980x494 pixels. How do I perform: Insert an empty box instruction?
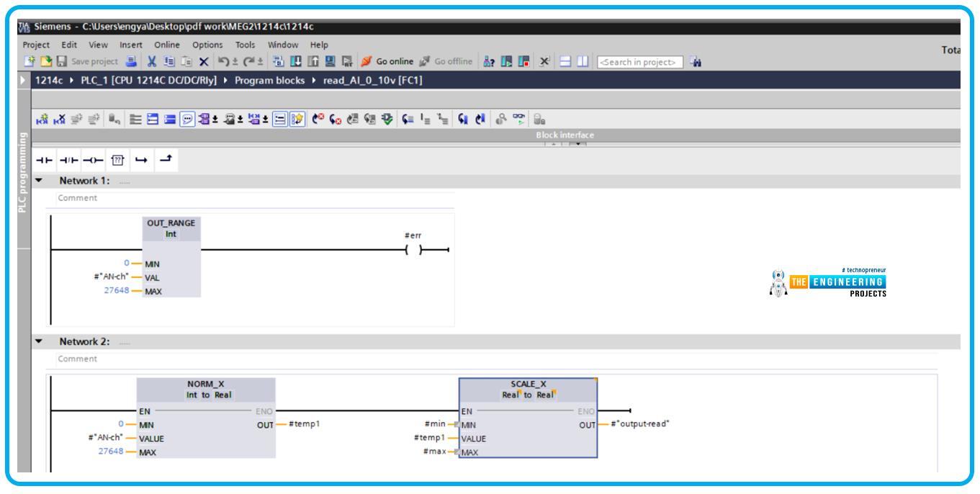(118, 161)
